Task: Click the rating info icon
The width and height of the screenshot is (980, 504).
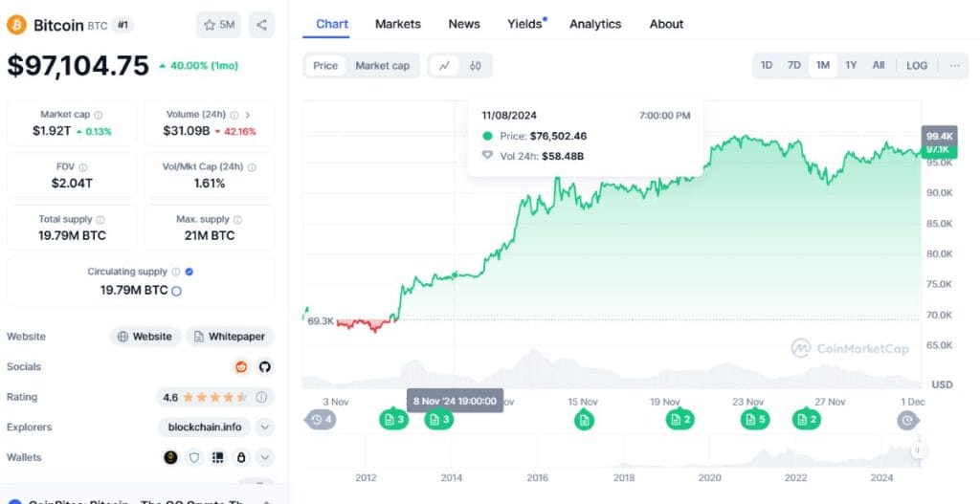Action: [260, 397]
